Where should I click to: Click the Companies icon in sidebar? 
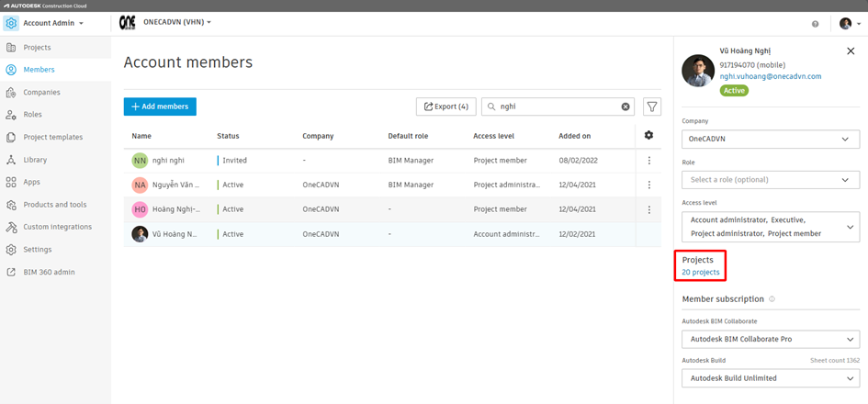coord(10,93)
